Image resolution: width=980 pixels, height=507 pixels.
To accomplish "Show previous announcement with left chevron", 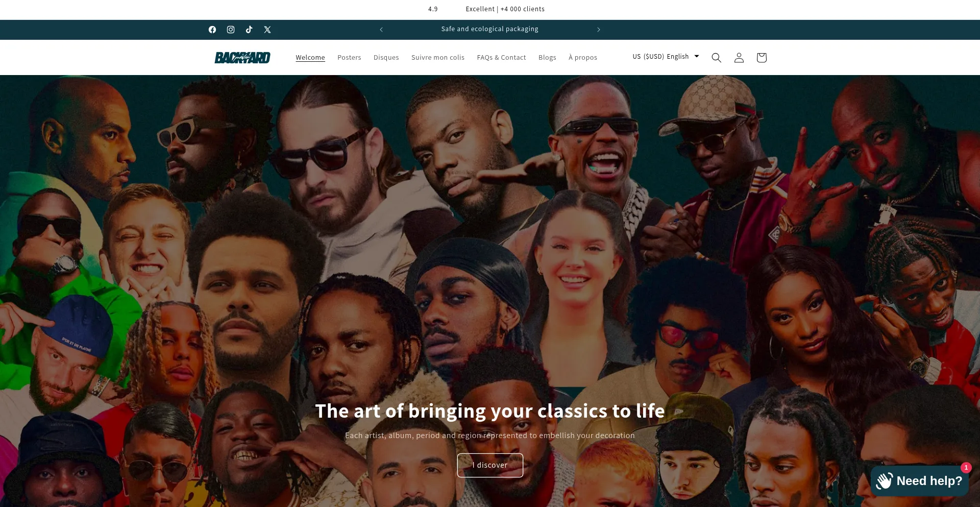I will pyautogui.click(x=381, y=30).
